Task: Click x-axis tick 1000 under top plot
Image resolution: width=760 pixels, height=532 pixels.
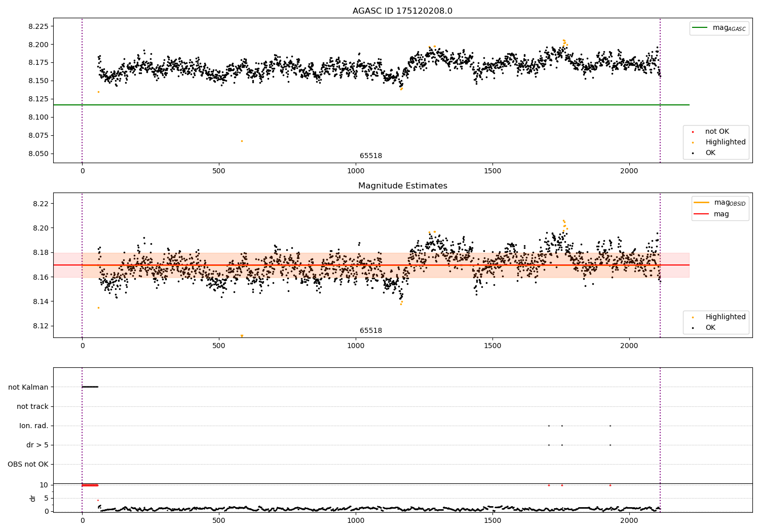Action: point(356,171)
